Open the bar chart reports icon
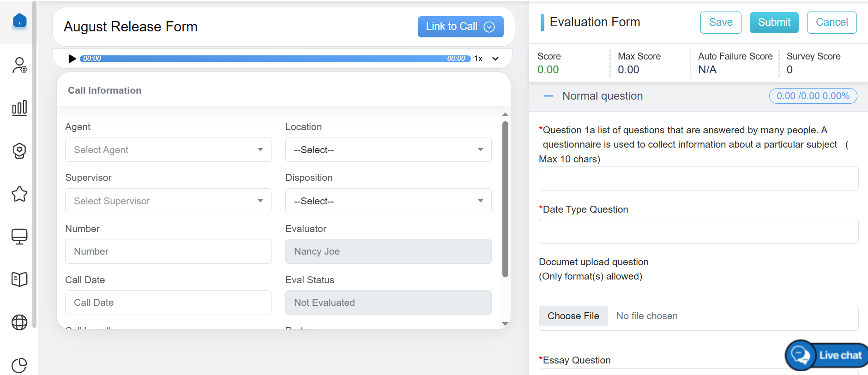The width and height of the screenshot is (868, 375). [x=19, y=108]
